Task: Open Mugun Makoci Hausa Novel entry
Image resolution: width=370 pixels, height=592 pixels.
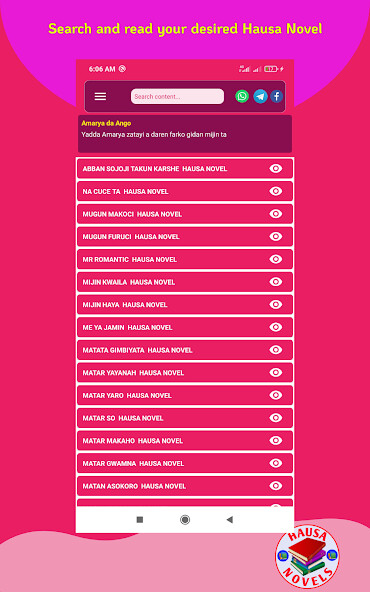Action: 185,214
